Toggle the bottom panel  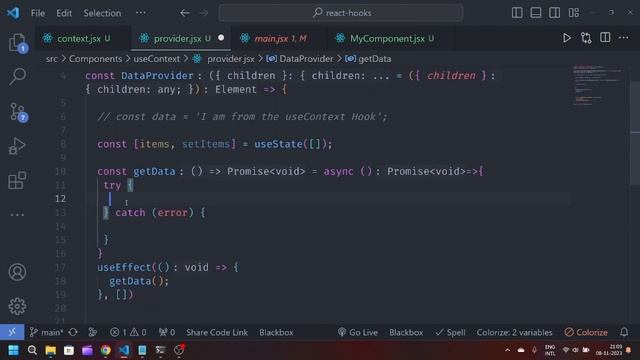point(536,13)
